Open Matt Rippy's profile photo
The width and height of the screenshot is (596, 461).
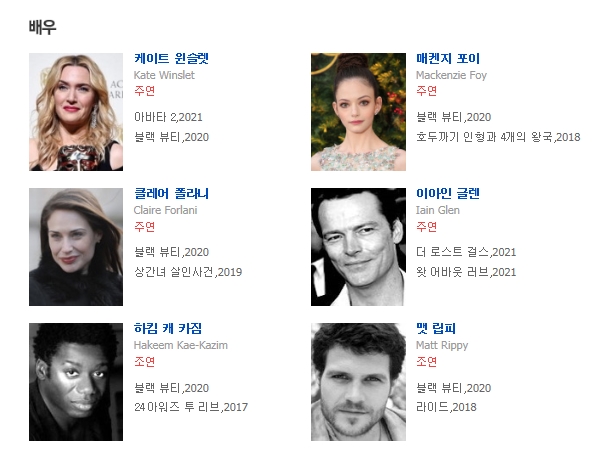358,382
